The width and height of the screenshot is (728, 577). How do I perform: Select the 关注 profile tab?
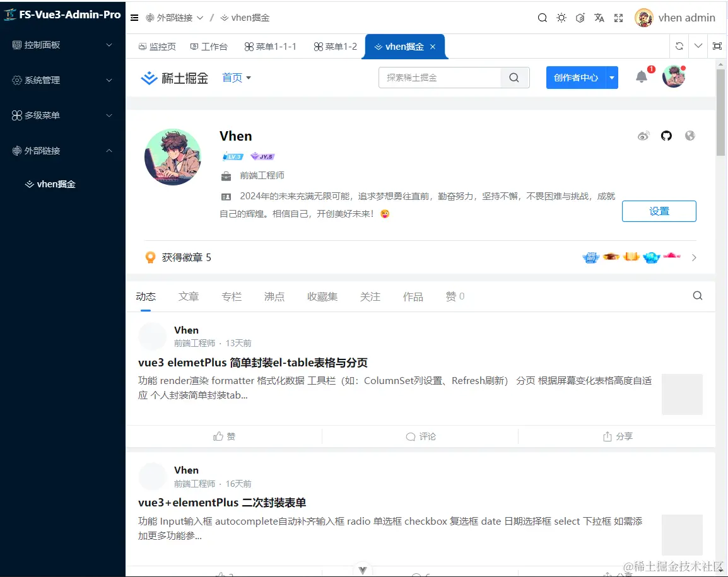370,296
